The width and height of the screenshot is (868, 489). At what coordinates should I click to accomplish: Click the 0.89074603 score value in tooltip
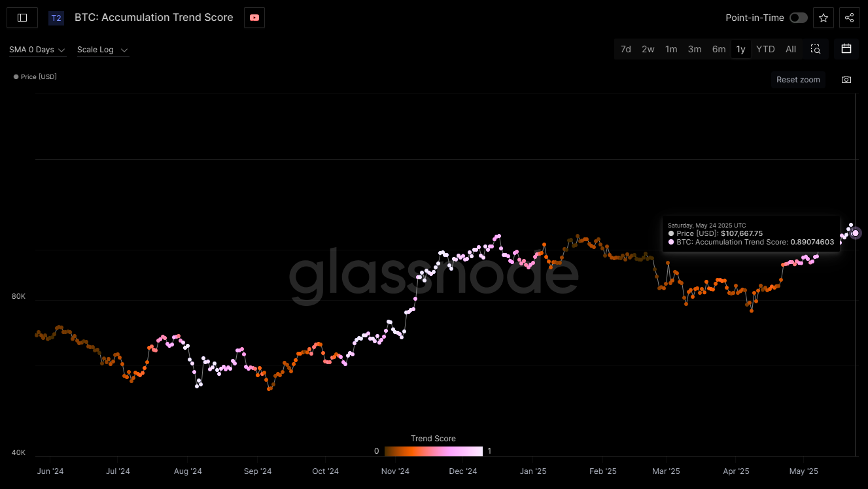click(x=812, y=242)
